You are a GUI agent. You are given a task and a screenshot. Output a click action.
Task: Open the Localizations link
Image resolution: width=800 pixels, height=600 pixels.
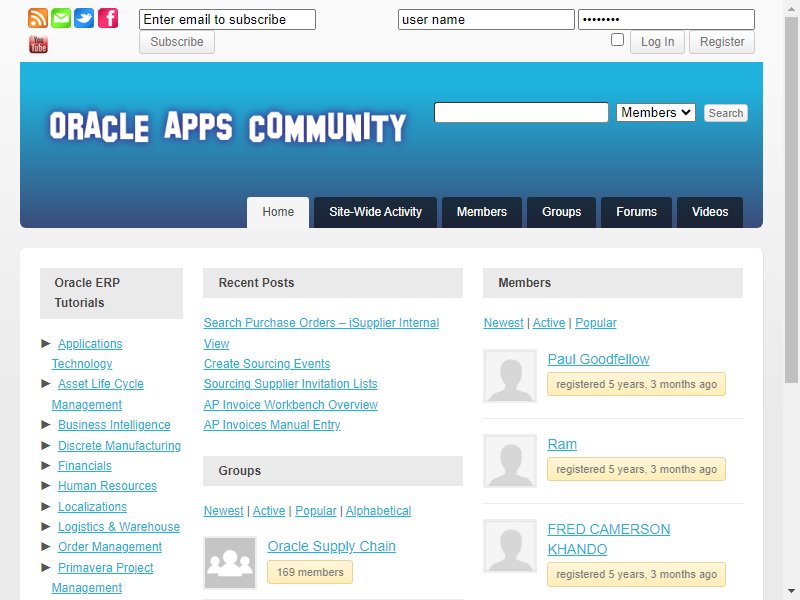92,507
